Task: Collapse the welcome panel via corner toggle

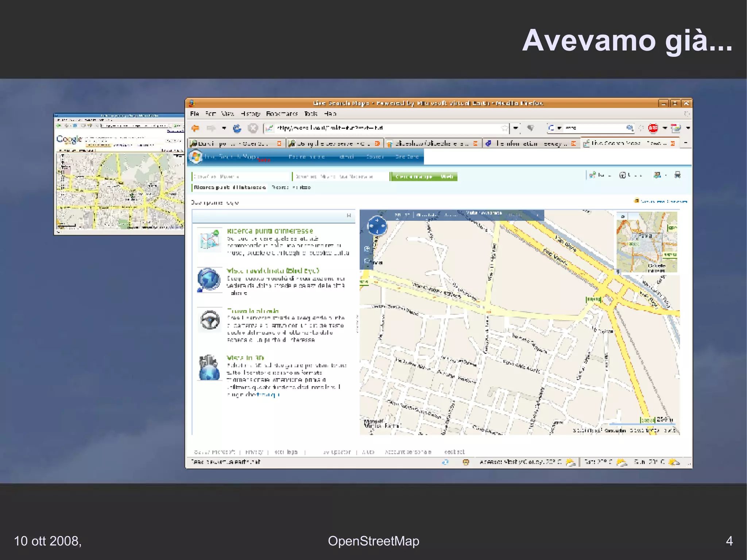Action: coord(349,216)
